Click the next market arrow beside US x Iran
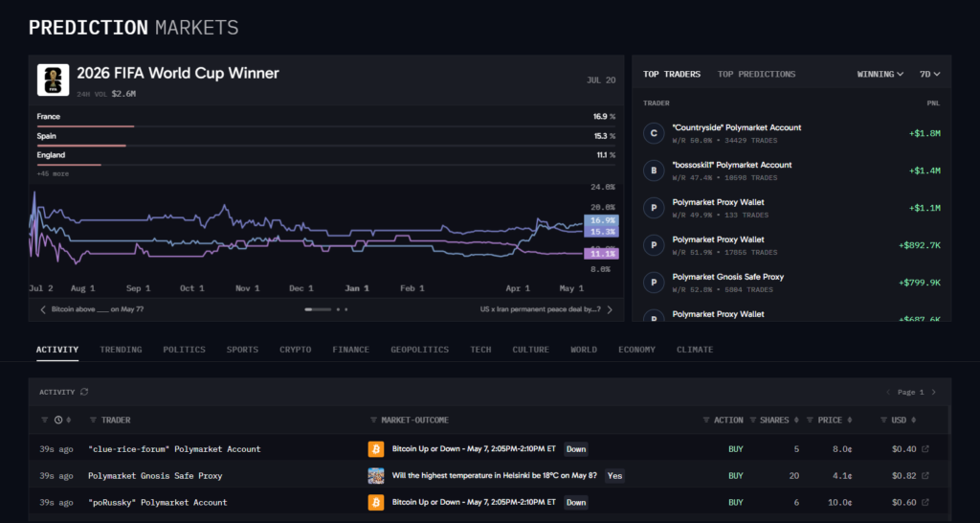The width and height of the screenshot is (980, 523). pyautogui.click(x=610, y=309)
